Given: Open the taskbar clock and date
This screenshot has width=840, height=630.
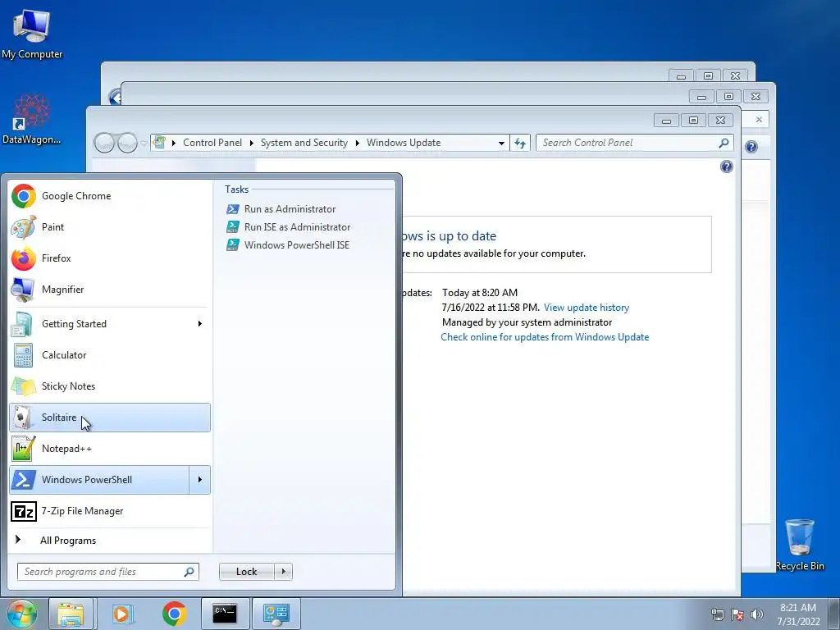Looking at the screenshot, I should pyautogui.click(x=798, y=614).
